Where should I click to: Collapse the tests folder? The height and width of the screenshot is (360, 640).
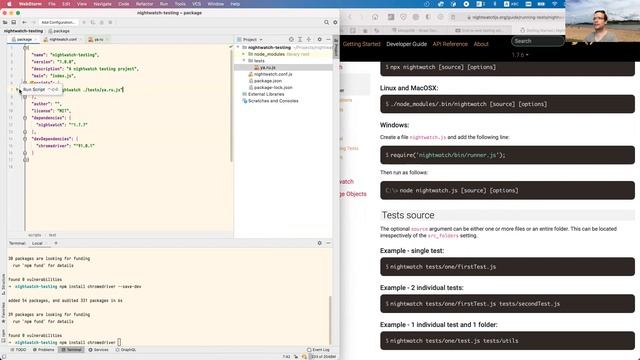pyautogui.click(x=244, y=60)
